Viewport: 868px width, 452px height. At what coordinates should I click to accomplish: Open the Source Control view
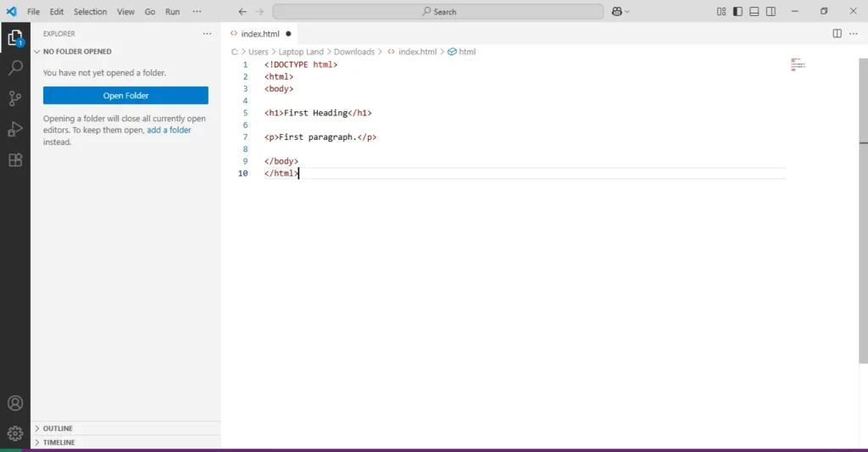[14, 98]
